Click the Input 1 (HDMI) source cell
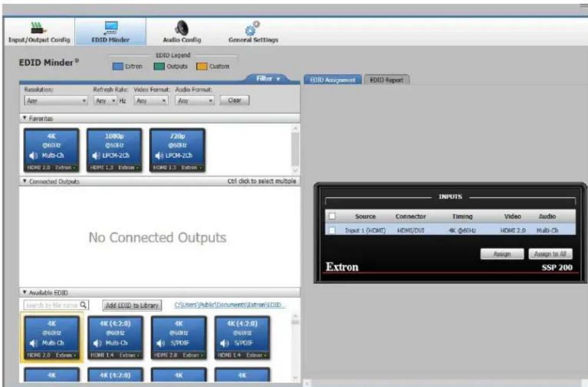The image size is (588, 387). (365, 230)
